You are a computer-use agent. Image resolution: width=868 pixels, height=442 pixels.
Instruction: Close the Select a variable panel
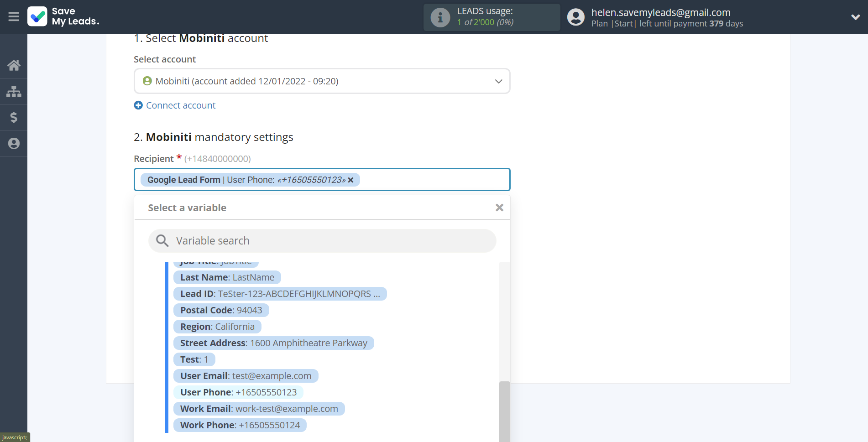[x=499, y=208]
